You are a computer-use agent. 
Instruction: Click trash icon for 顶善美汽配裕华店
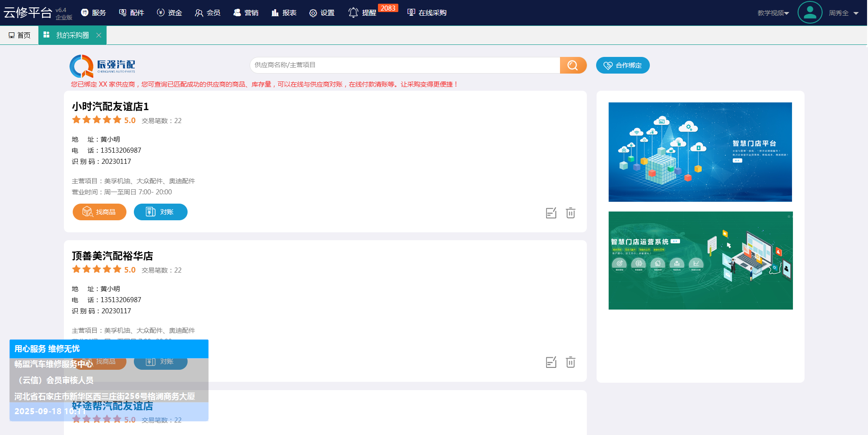(x=571, y=362)
